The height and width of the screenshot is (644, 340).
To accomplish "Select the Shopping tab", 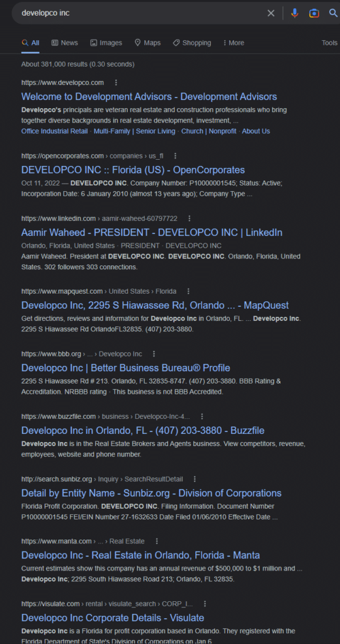I will tap(192, 43).
